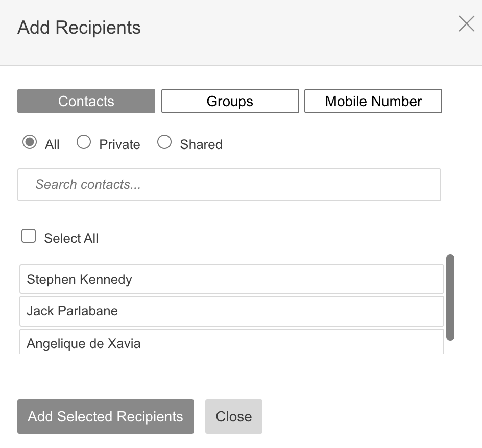Click the scrollbar track below the thumb

450,348
